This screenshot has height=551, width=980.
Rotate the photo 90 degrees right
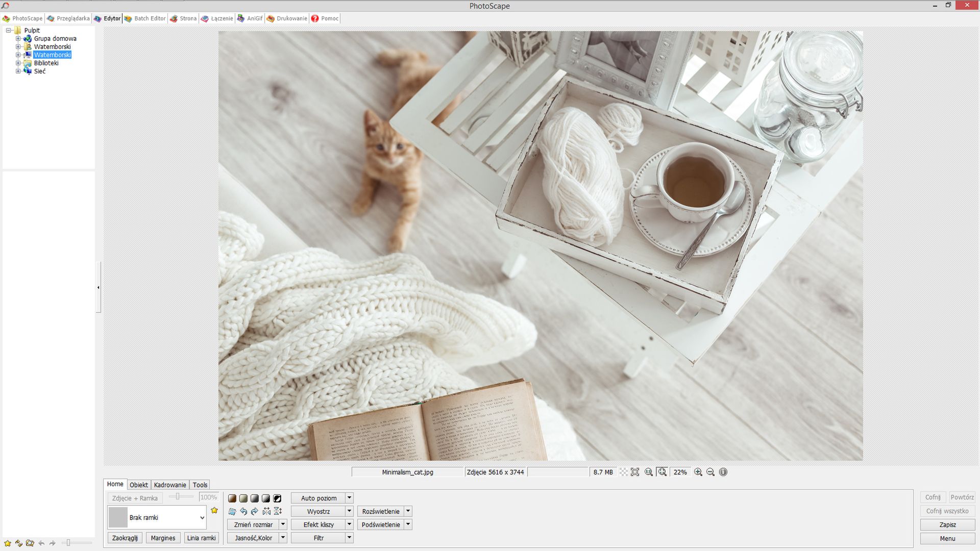(x=255, y=511)
